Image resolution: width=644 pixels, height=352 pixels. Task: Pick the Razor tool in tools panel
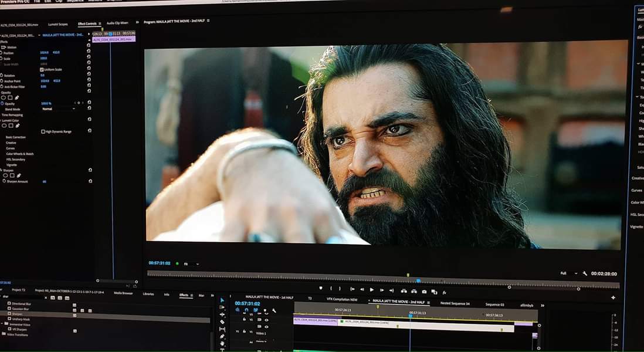click(222, 322)
